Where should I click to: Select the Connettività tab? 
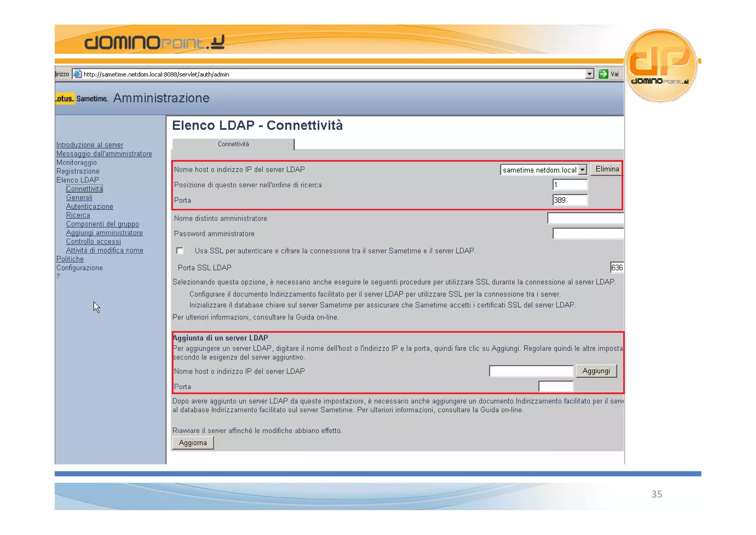[233, 144]
